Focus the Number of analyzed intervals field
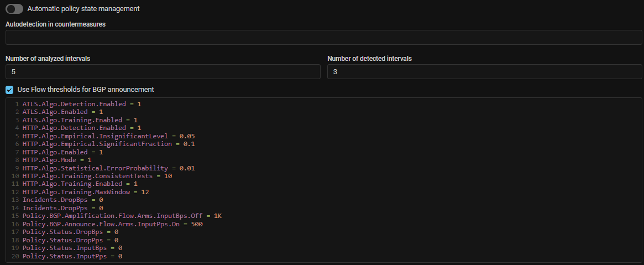The image size is (644, 265). [163, 72]
